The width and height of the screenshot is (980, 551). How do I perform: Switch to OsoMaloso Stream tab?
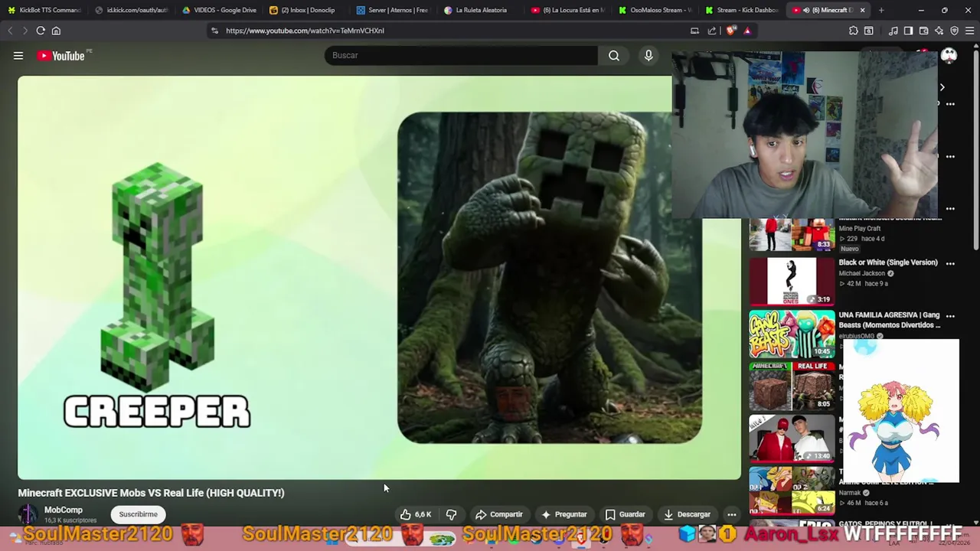(x=655, y=10)
